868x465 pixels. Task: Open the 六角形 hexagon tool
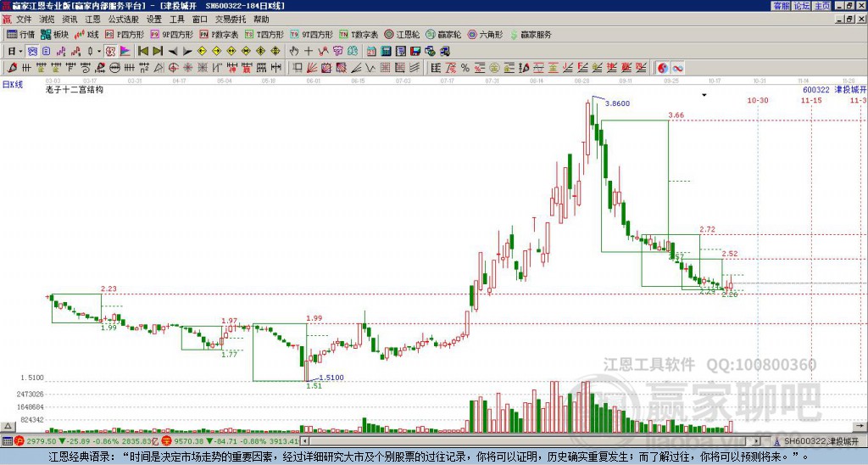[486, 34]
